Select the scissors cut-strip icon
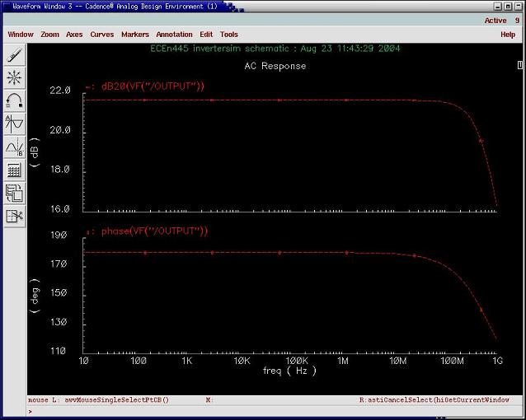 [x=14, y=217]
